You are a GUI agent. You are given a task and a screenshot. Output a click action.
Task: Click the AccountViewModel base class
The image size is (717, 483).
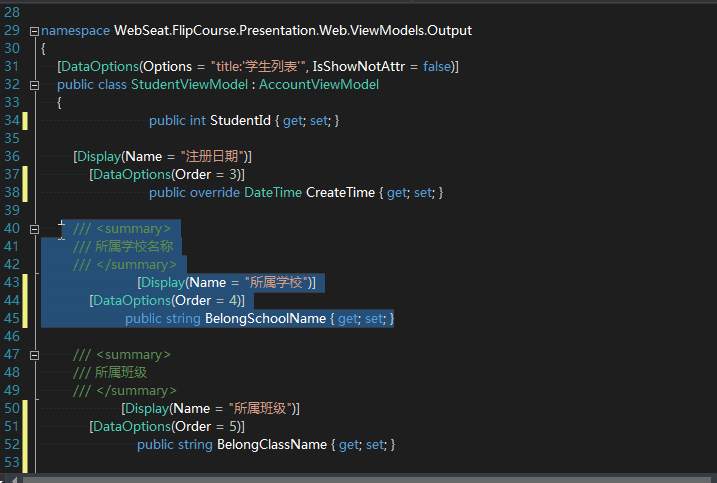[319, 85]
